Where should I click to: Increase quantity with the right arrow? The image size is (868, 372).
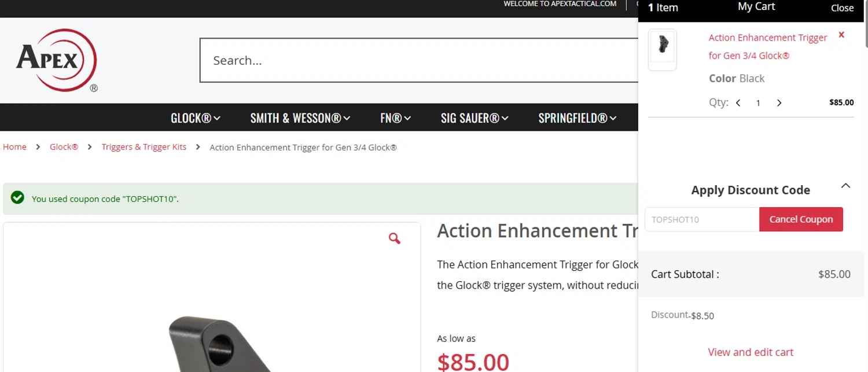click(x=779, y=103)
